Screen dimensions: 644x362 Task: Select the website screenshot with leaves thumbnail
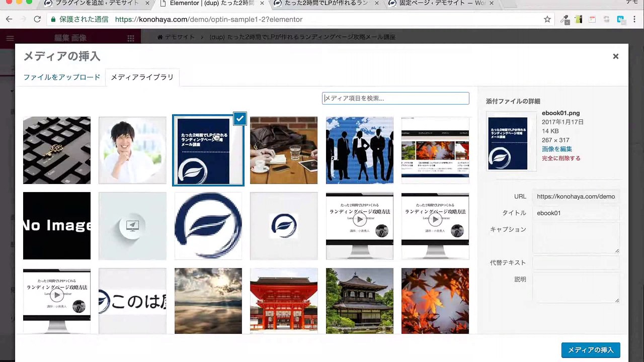click(435, 150)
